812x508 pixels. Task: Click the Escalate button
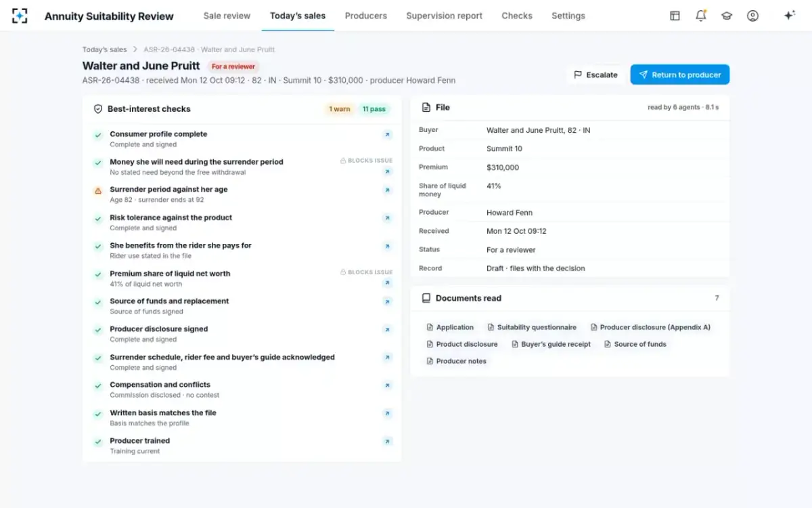click(595, 75)
